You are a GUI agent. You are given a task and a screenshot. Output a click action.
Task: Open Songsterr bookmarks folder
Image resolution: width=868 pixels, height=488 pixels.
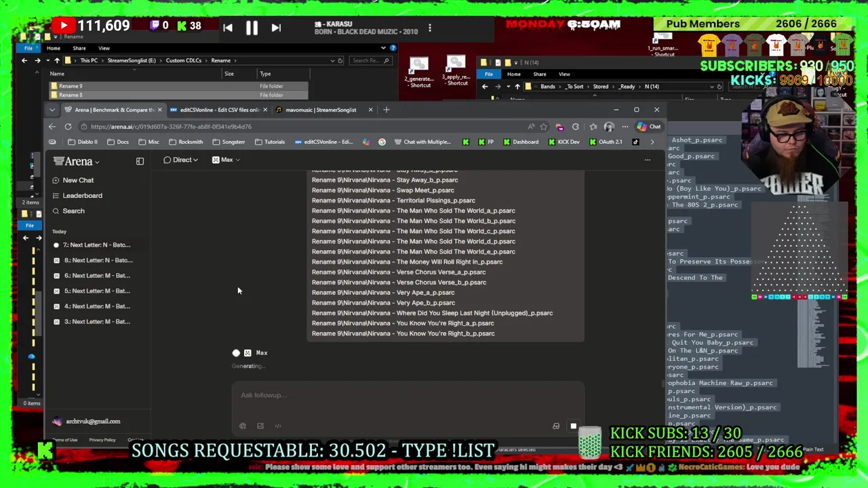(x=229, y=142)
